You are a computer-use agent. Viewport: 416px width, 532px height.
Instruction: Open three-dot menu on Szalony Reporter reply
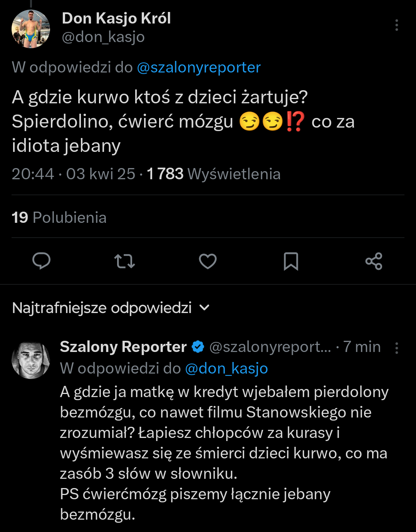[396, 348]
